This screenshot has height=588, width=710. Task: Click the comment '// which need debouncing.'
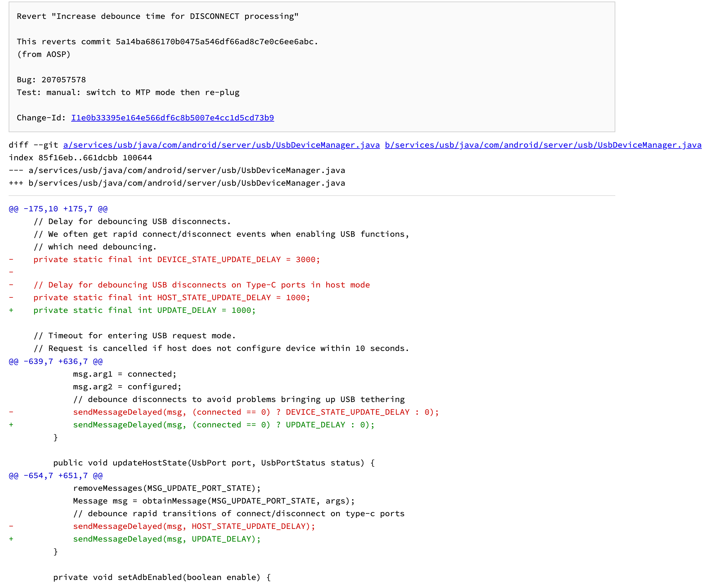click(x=95, y=247)
